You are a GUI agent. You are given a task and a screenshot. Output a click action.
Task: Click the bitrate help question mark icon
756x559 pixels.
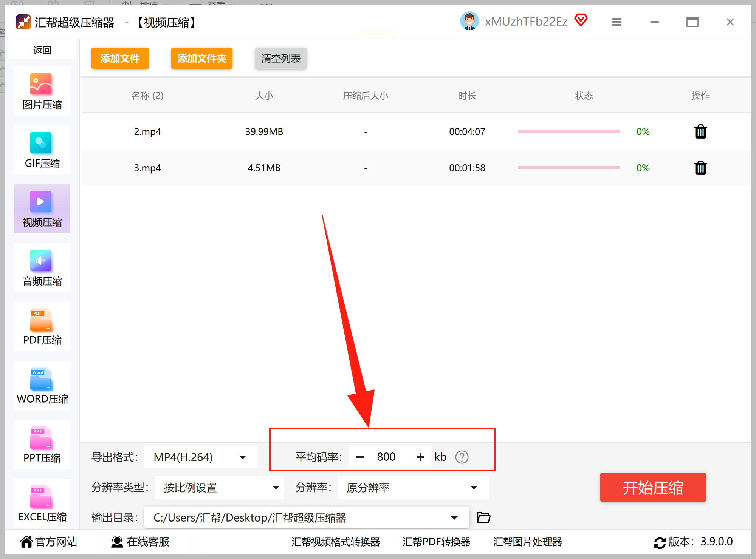462,457
